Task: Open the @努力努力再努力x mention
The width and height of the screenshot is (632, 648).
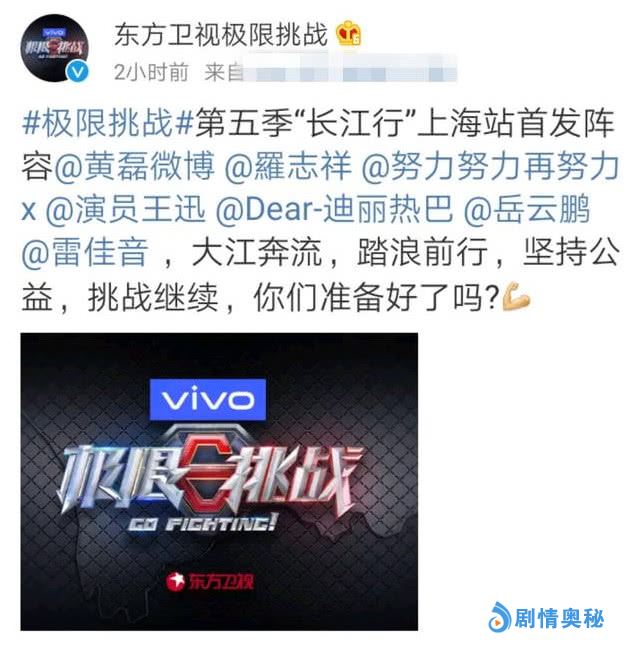Action: click(x=320, y=187)
